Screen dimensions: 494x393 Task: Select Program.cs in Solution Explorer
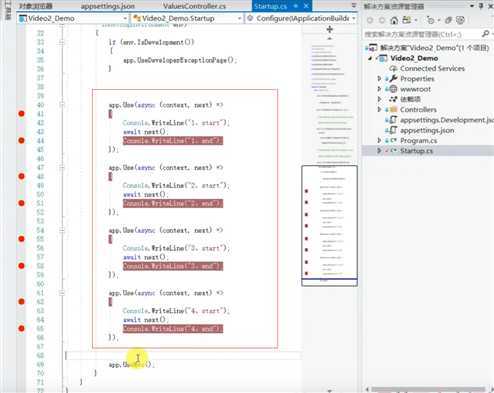pyautogui.click(x=418, y=140)
